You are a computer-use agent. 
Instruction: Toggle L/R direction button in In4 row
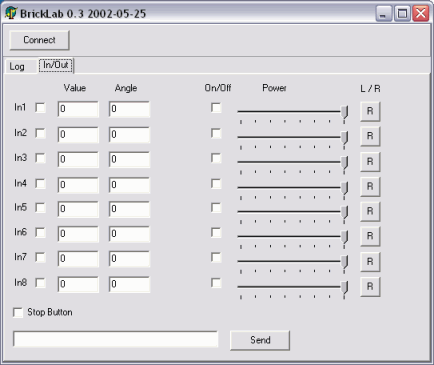(370, 187)
